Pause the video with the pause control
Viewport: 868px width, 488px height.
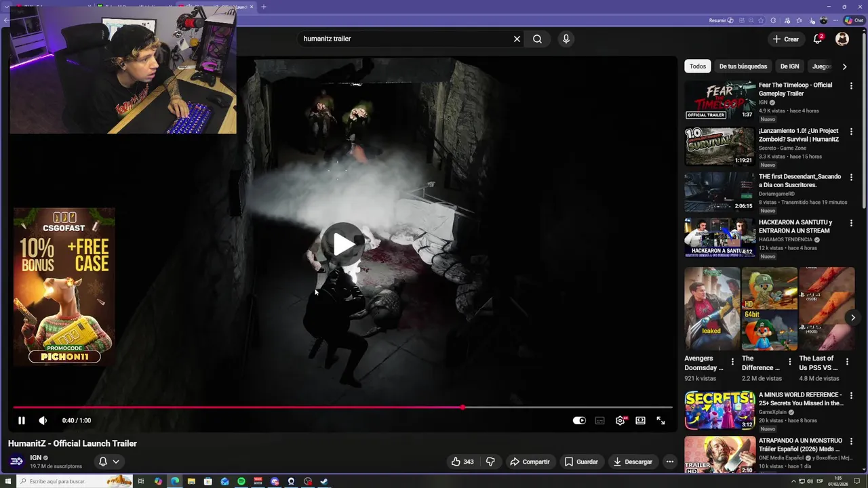(22, 420)
